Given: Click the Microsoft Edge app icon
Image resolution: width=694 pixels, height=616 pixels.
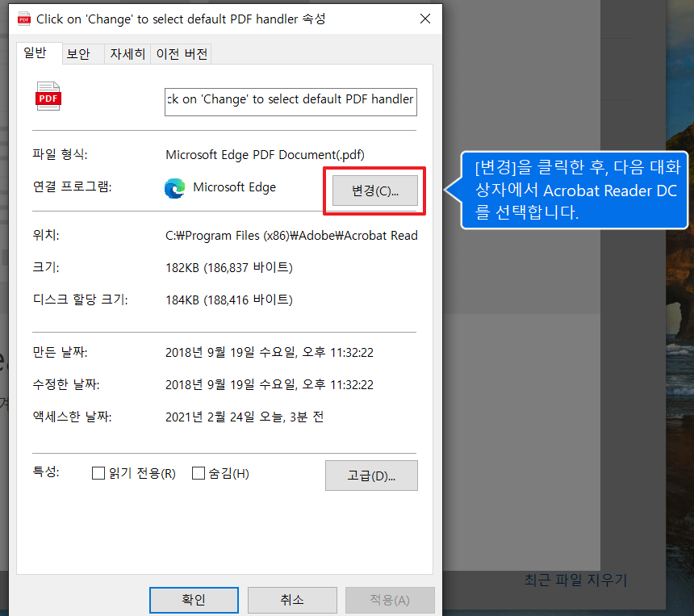Looking at the screenshot, I should (x=175, y=188).
